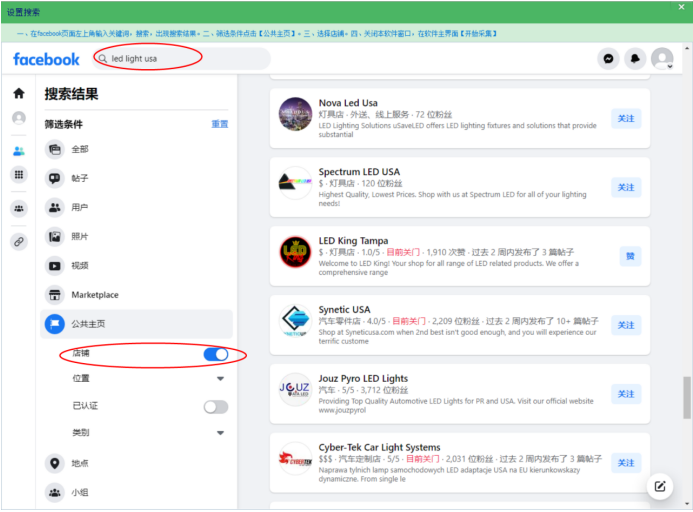This screenshot has width=693, height=512.
Task: Click the scrollbar down arrow
Action: pos(686,504)
